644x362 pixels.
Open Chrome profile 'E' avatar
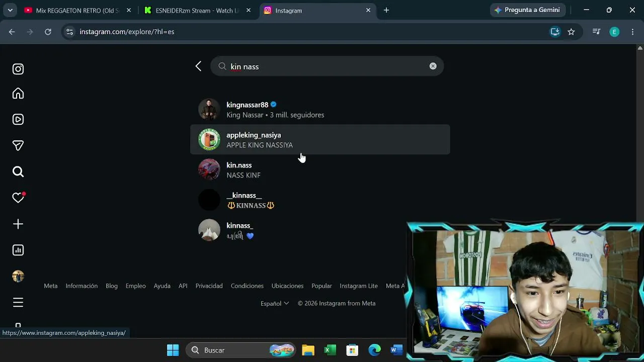[x=614, y=32]
